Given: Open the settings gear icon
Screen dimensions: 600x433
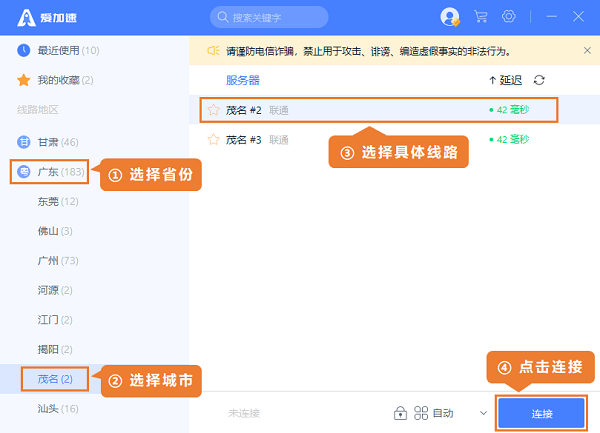Looking at the screenshot, I should pos(509,16).
